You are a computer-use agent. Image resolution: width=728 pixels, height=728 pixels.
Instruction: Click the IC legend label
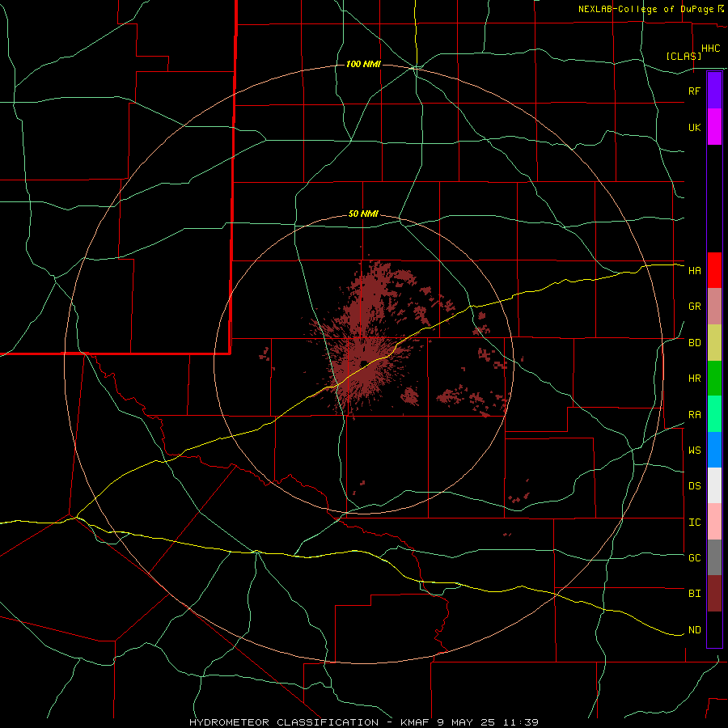pos(694,523)
